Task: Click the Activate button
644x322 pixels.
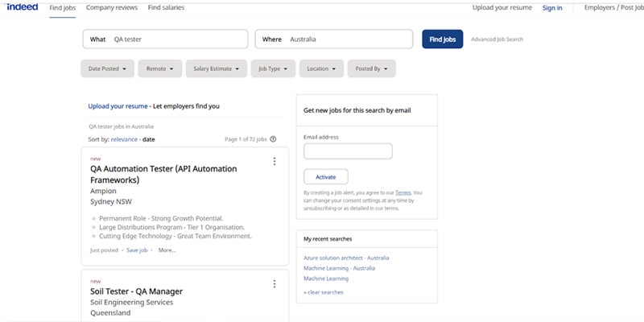Action: 326,177
